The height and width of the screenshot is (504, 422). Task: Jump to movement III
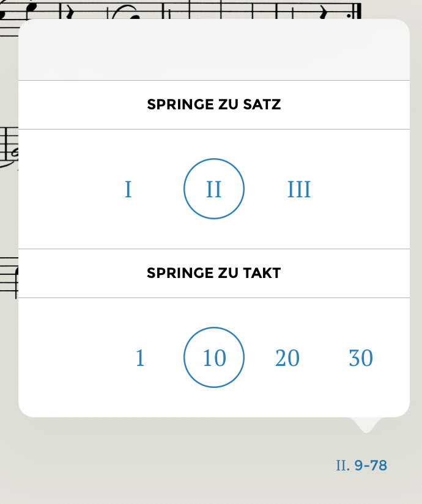click(x=299, y=189)
